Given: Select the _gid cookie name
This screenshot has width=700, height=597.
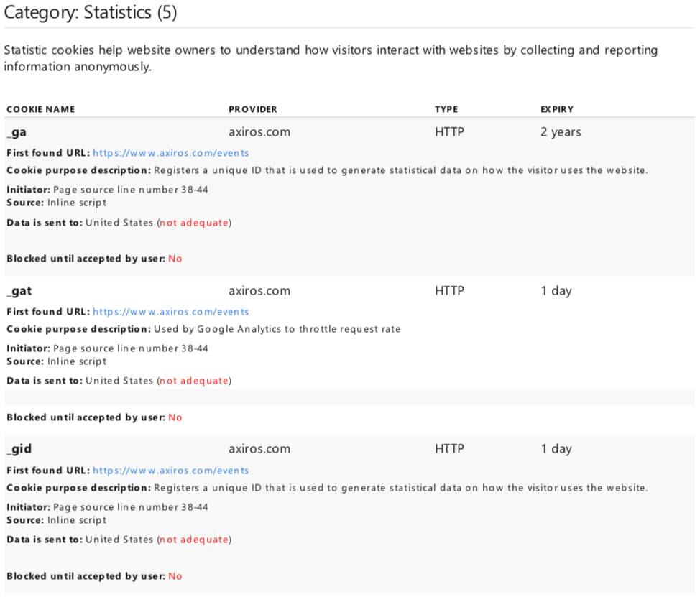Looking at the screenshot, I should tap(19, 449).
